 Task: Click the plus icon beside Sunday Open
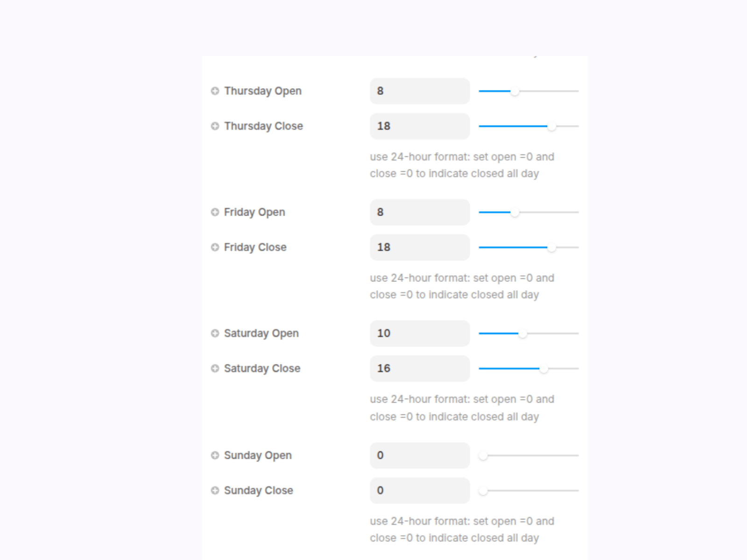tap(215, 455)
